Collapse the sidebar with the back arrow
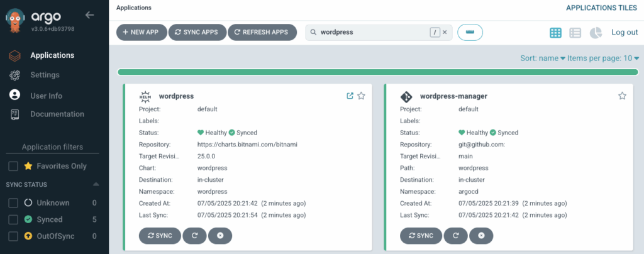This screenshot has height=254, width=644. (89, 15)
